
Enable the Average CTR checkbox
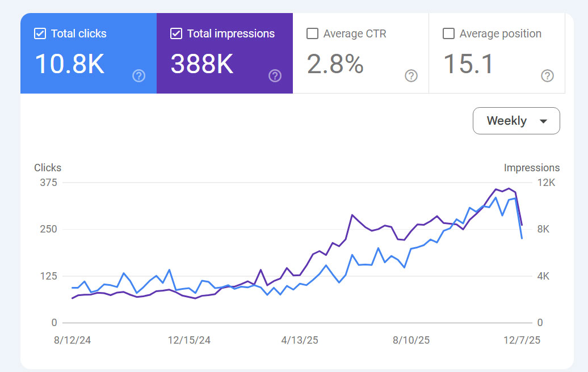(x=312, y=33)
